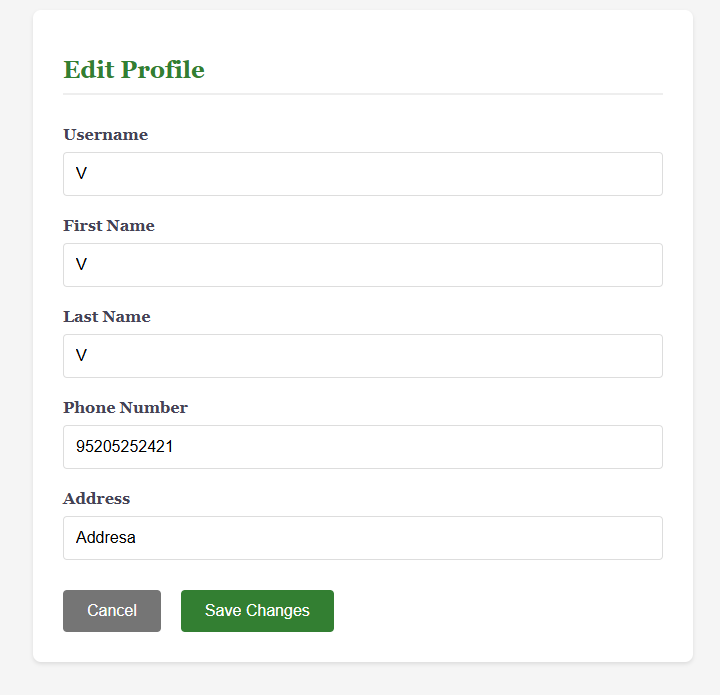This screenshot has height=695, width=720.
Task: Click the Address label text
Action: 97,499
